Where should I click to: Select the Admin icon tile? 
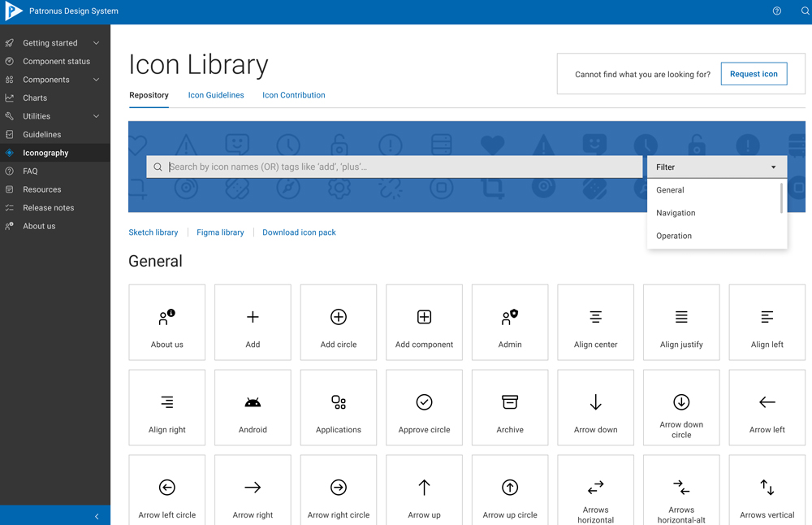click(x=510, y=323)
